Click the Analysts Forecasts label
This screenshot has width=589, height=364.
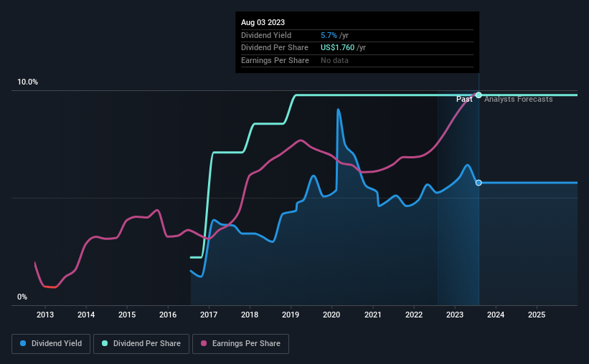(519, 99)
